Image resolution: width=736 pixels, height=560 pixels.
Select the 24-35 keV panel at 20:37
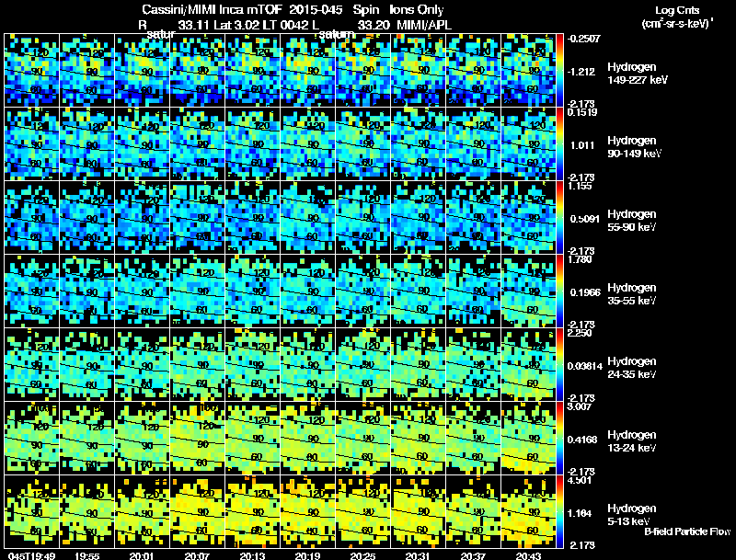tap(473, 365)
